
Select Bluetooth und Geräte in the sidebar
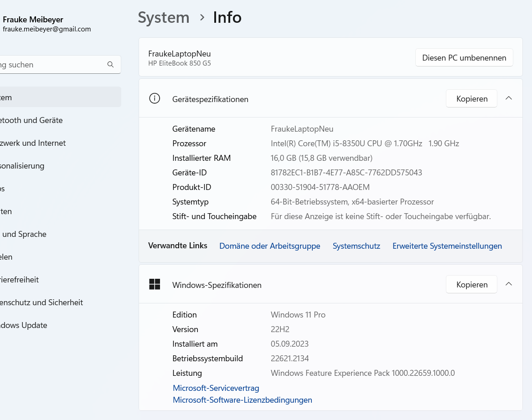point(32,120)
